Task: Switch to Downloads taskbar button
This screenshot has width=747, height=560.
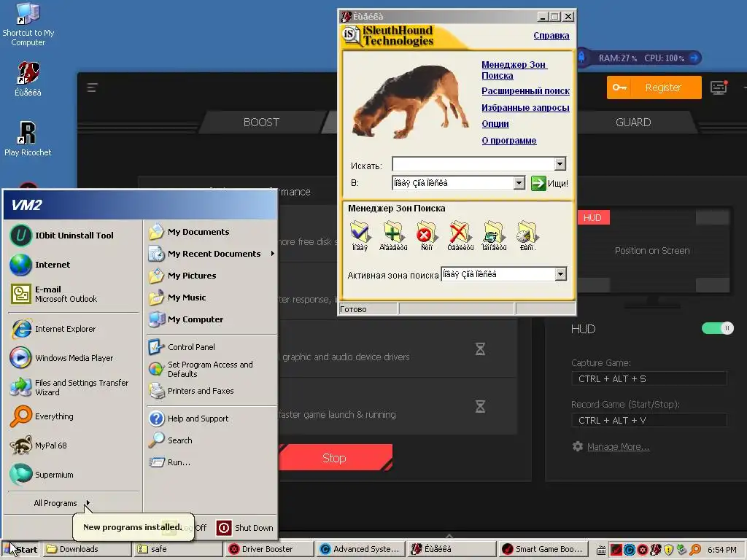Action: tap(87, 549)
